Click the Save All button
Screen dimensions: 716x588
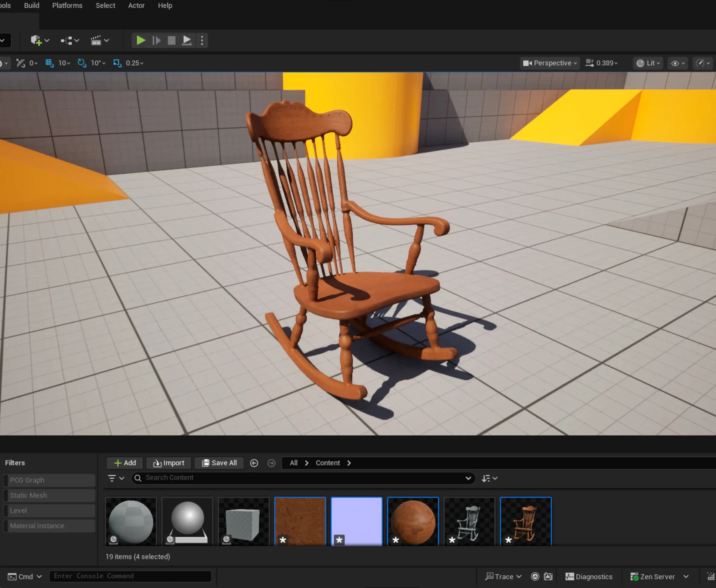(219, 463)
